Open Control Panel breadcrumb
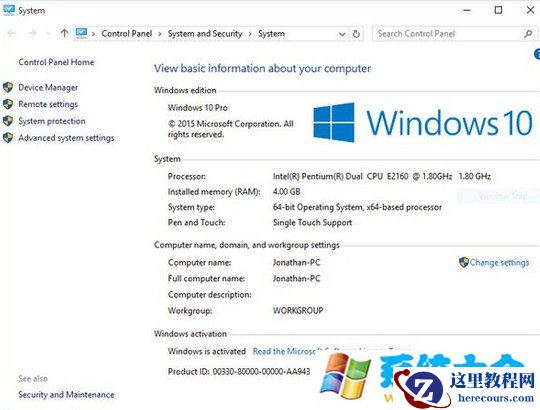 127,34
